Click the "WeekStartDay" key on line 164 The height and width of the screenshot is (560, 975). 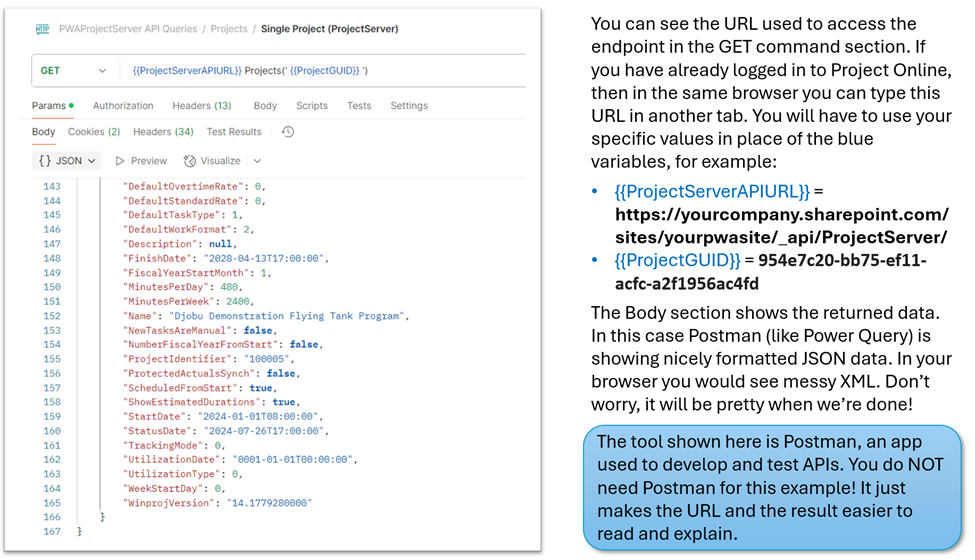[x=164, y=489]
